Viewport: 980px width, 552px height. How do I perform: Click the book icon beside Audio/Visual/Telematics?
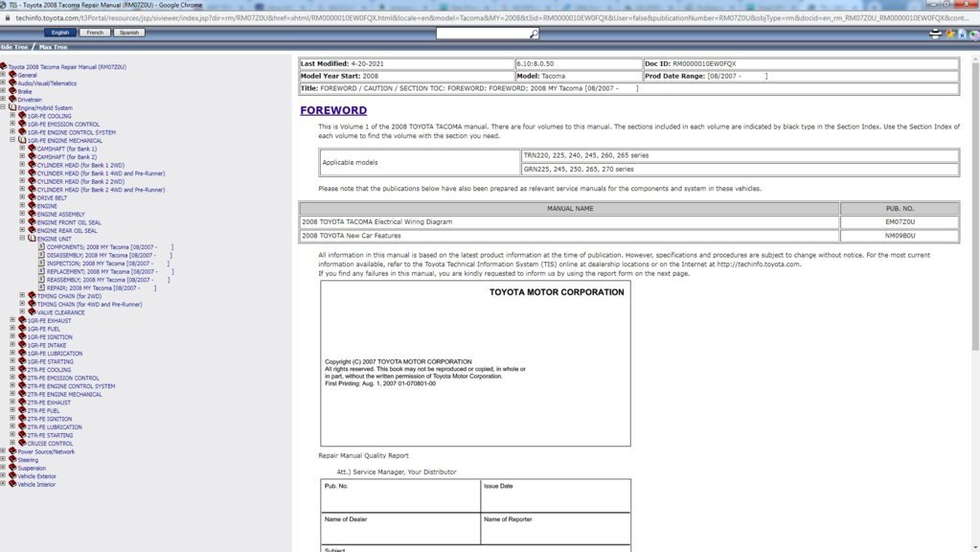12,82
